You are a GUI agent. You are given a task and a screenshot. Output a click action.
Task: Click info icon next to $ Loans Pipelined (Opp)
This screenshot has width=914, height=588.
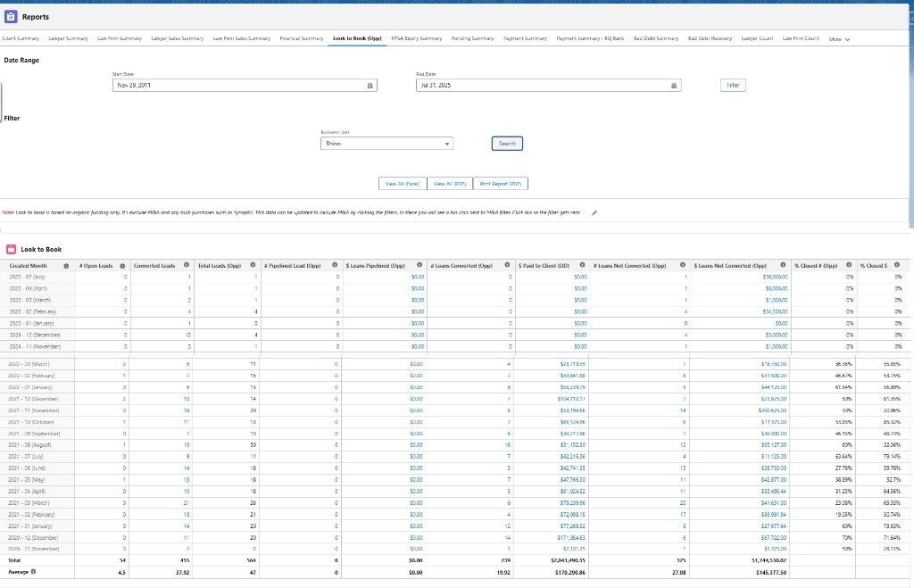pos(420,265)
